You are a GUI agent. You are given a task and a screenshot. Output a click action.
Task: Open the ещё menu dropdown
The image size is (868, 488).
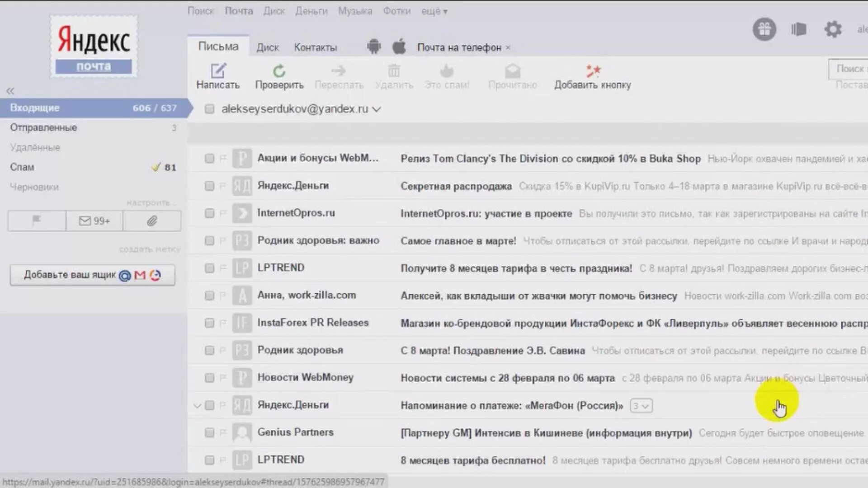(434, 11)
